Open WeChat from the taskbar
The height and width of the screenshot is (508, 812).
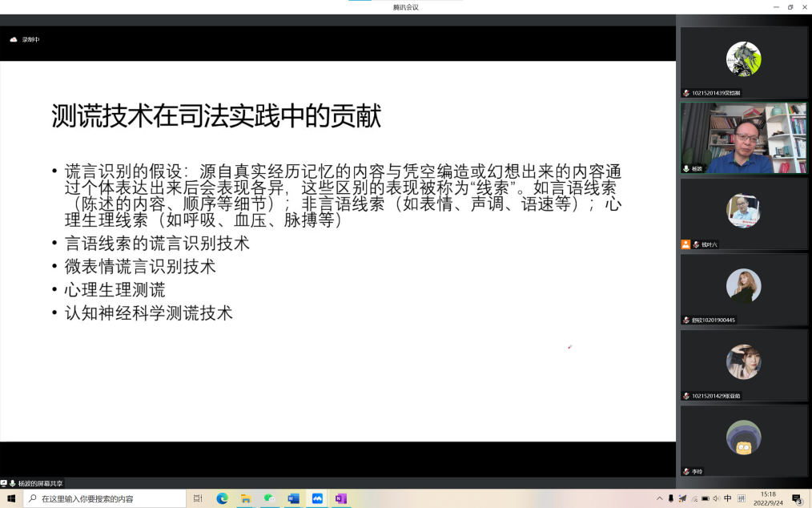pos(270,498)
